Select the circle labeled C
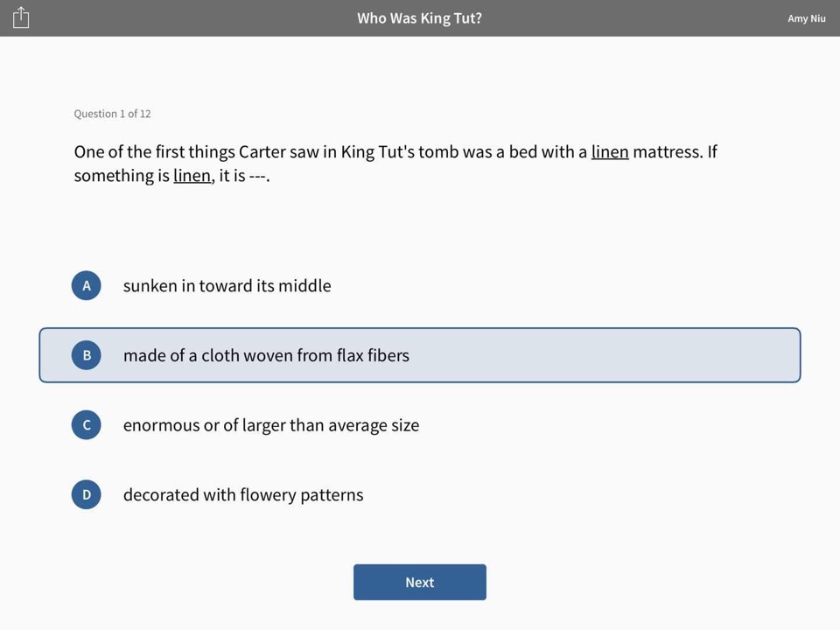Viewport: 840px width, 630px height. pyautogui.click(x=87, y=425)
